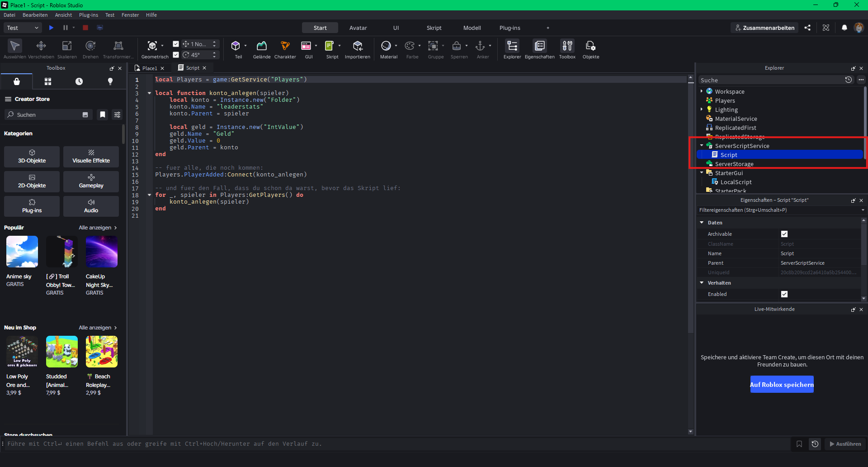
Task: Click Auf Roblox speichern button
Action: tap(782, 385)
